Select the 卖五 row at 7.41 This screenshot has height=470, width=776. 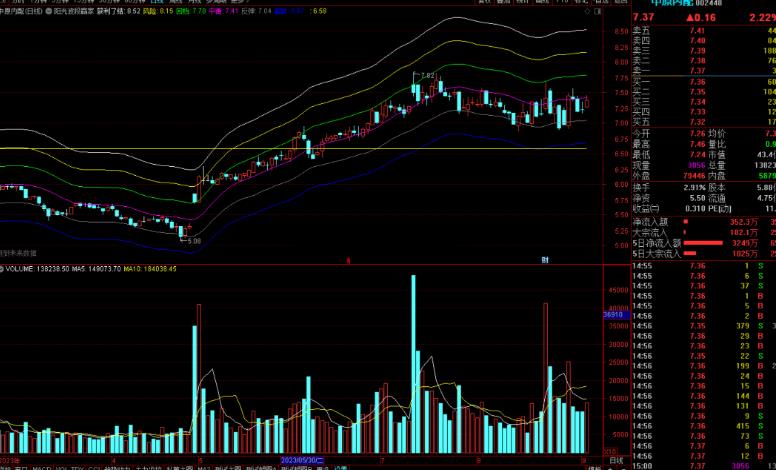pyautogui.click(x=704, y=31)
